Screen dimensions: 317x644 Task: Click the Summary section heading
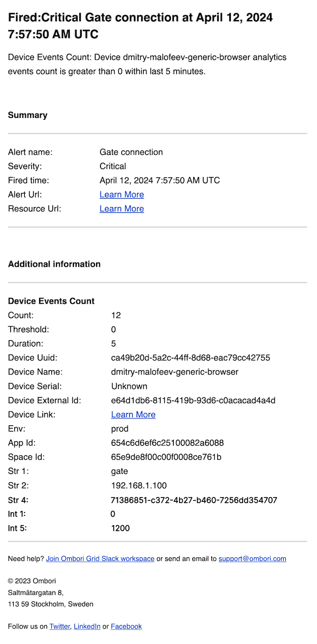pyautogui.click(x=27, y=115)
